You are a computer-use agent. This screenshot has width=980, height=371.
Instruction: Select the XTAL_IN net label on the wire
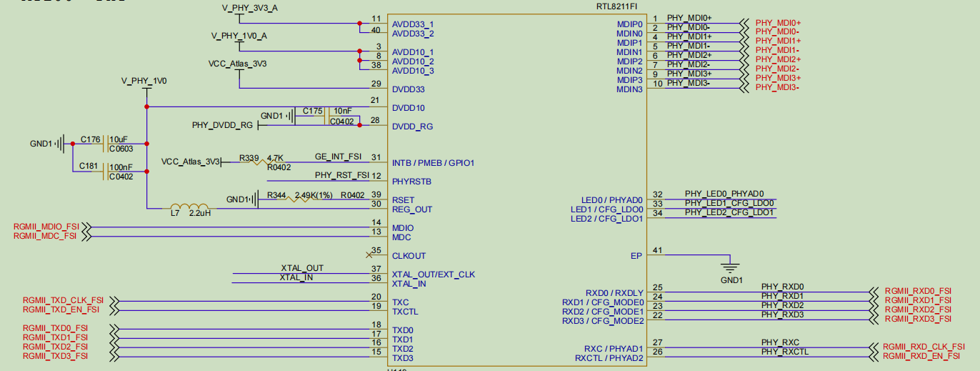coord(296,277)
